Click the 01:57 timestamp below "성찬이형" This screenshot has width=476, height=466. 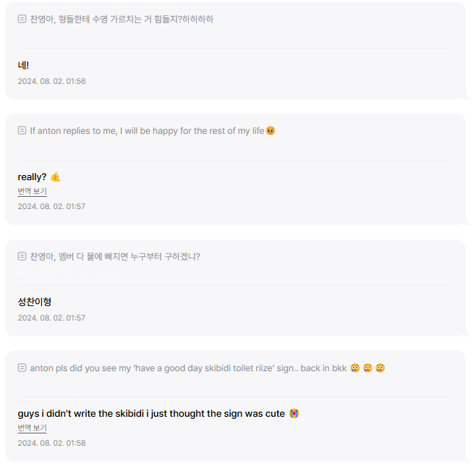pyautogui.click(x=51, y=318)
